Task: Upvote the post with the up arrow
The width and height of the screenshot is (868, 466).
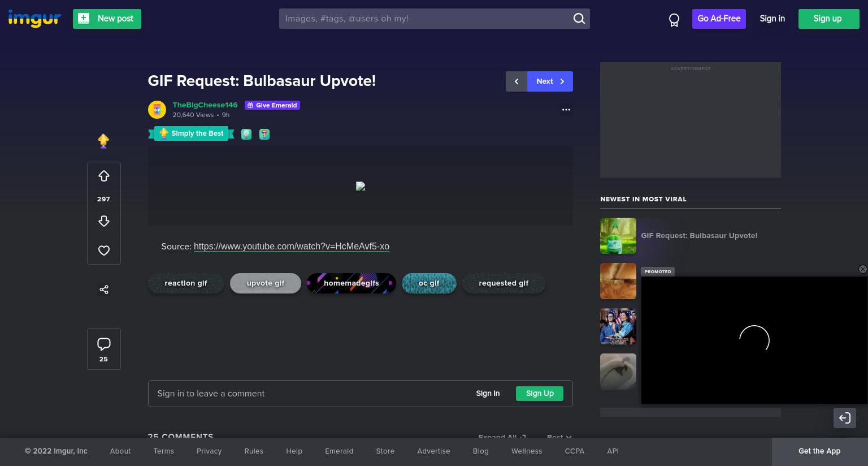Action: (x=104, y=176)
